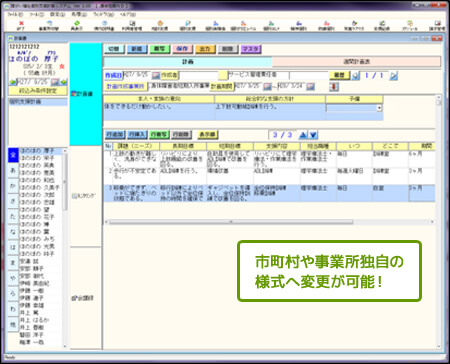Click the 作成者 input field

click(x=198, y=75)
